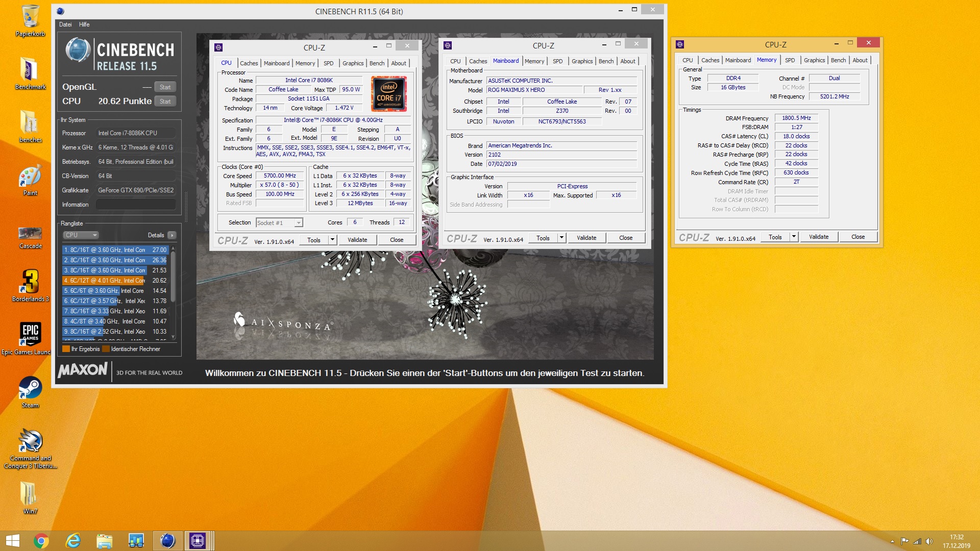Switch to Caches tab in CPU window
Image resolution: width=980 pixels, height=551 pixels.
tap(249, 63)
